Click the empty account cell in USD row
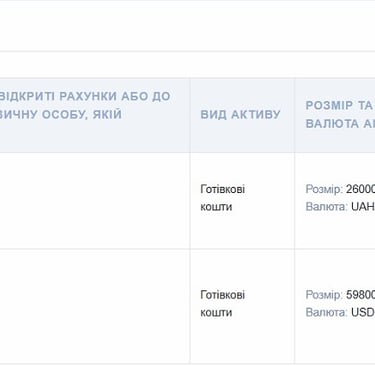The image size is (375, 366). 95,306
